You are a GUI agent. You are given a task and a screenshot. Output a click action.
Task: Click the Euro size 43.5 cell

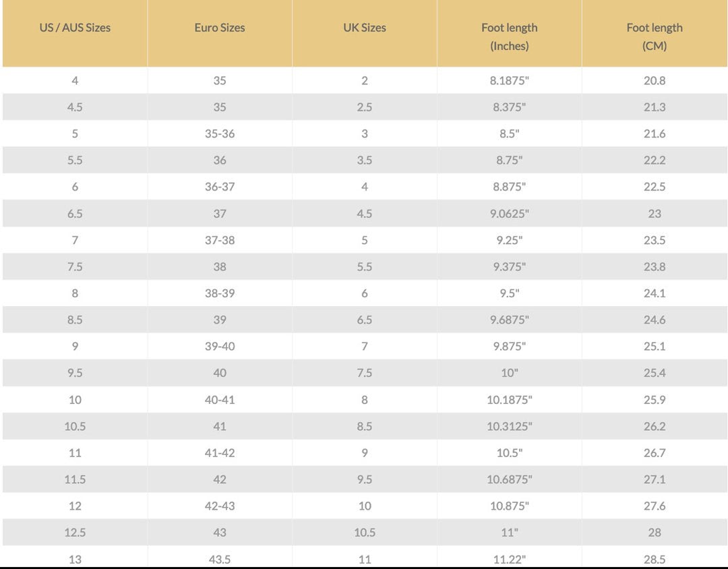220,559
